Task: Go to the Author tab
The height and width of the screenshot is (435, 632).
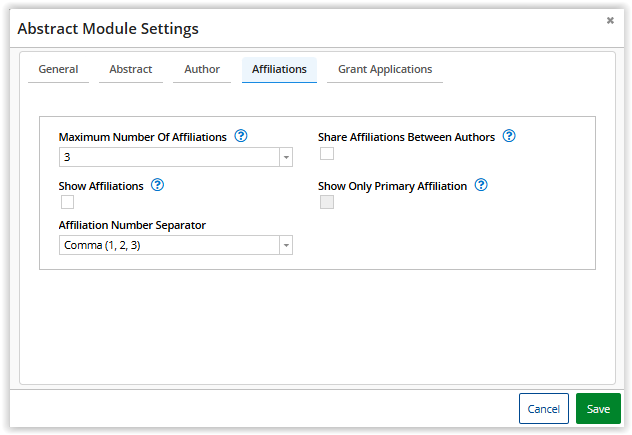Action: point(202,70)
